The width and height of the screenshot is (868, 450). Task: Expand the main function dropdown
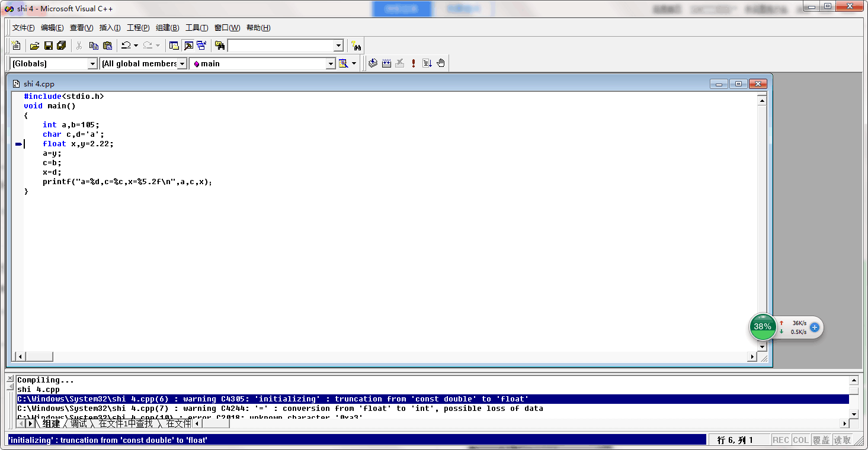(x=331, y=63)
